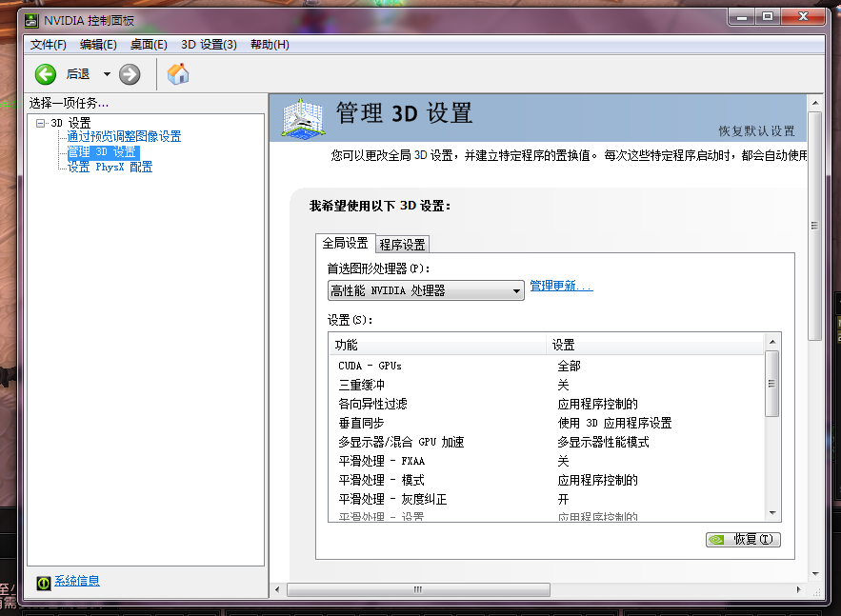This screenshot has height=616, width=841.
Task: Click the horizontal scrollbar thumb
Action: (x=418, y=589)
